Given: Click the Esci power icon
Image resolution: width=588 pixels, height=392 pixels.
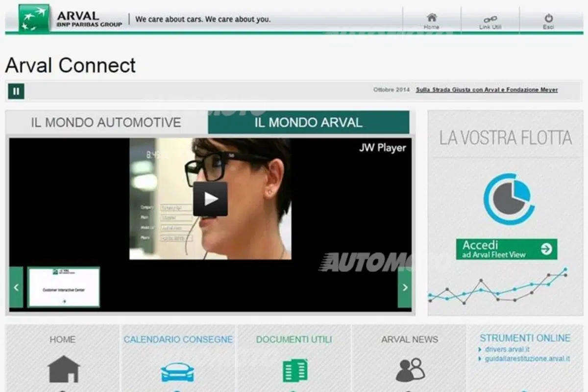Looking at the screenshot, I should 548,18.
